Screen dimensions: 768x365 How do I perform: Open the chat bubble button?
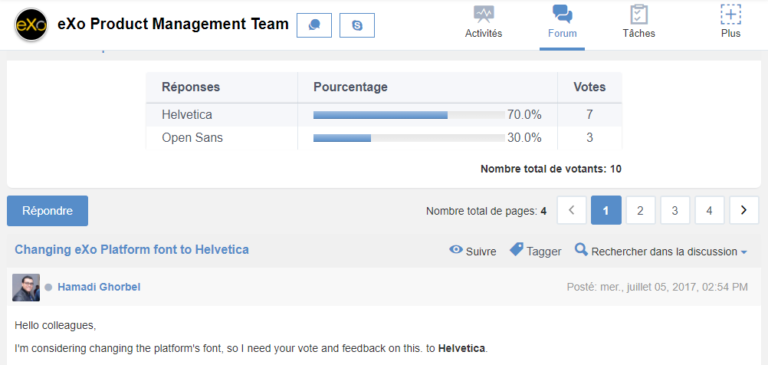(x=314, y=25)
